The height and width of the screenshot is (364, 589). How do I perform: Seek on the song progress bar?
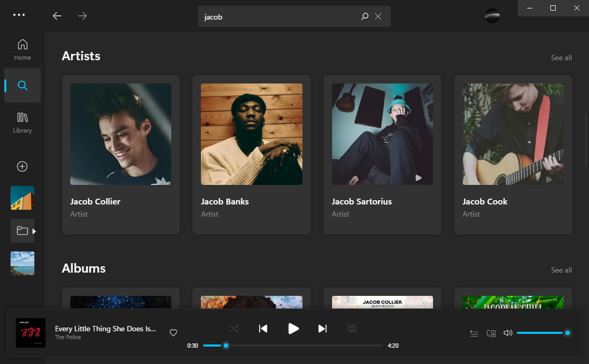[292, 346]
